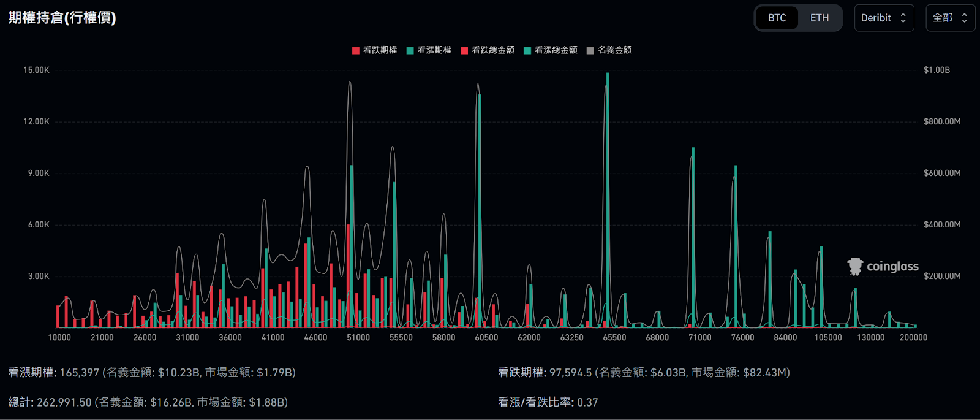Click the green 看漲期權 legend swatch
This screenshot has height=420, width=980.
[x=410, y=50]
